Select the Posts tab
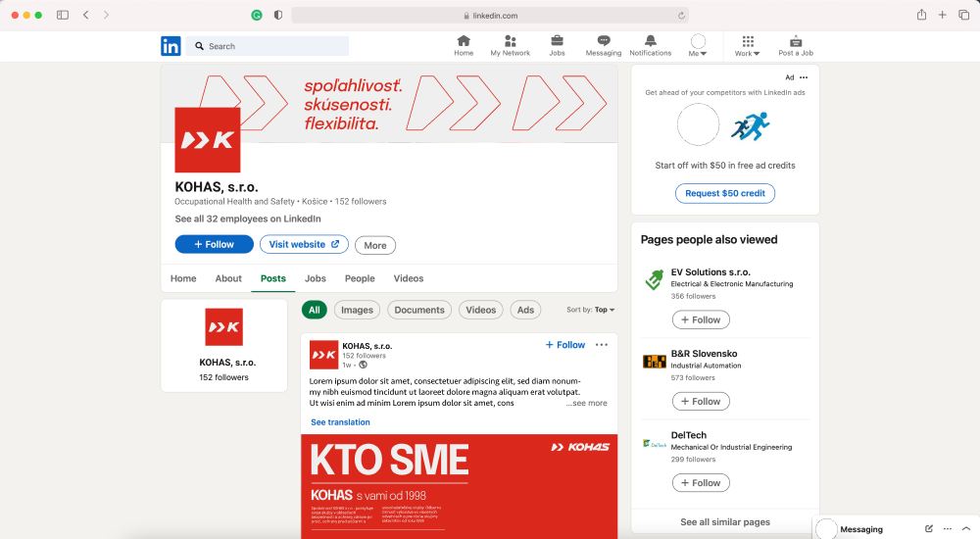Image resolution: width=980 pixels, height=539 pixels. (x=273, y=279)
